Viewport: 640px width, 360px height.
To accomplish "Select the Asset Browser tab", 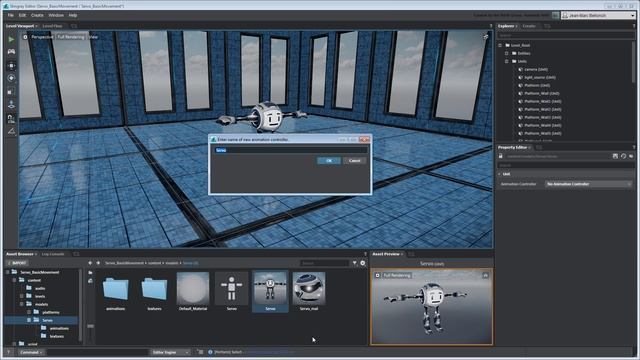I will click(20, 254).
